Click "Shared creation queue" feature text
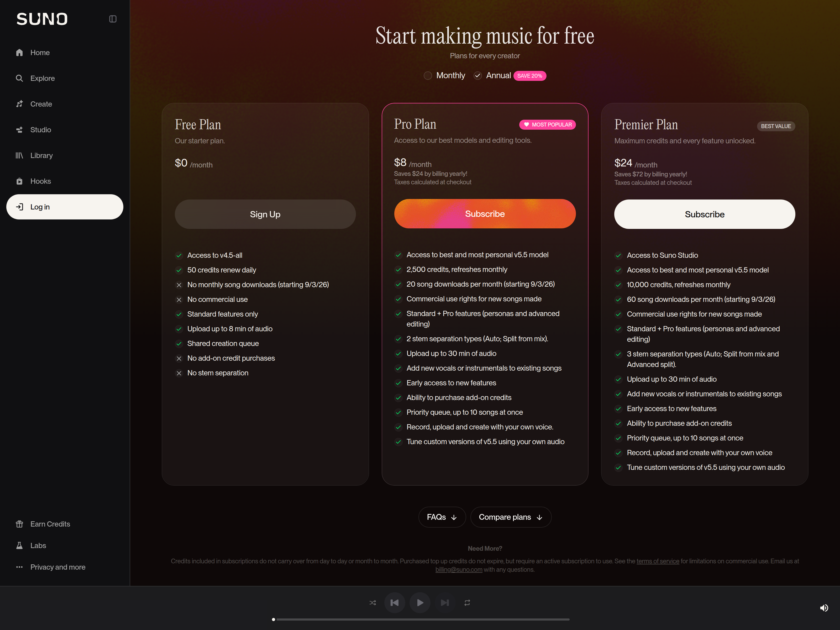The width and height of the screenshot is (840, 630). [x=223, y=344]
